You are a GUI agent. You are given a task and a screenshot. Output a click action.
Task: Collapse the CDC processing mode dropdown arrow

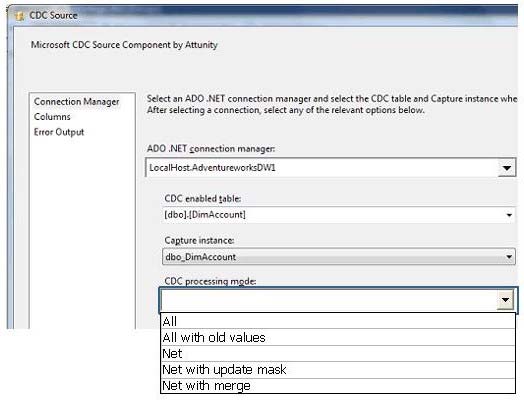[505, 300]
